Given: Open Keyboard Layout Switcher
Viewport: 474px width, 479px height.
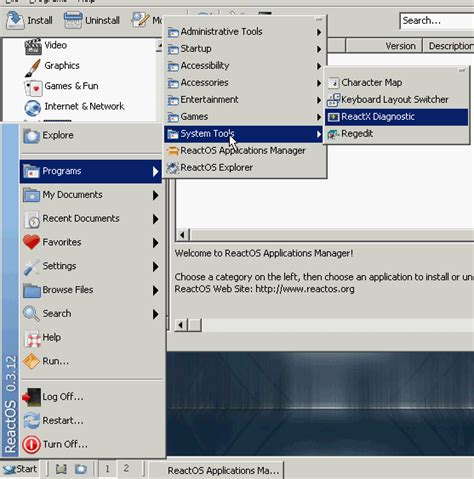Looking at the screenshot, I should point(396,100).
